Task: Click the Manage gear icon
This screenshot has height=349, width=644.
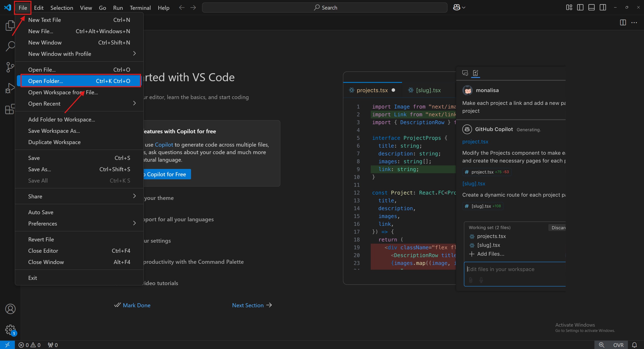Action: pos(10,330)
